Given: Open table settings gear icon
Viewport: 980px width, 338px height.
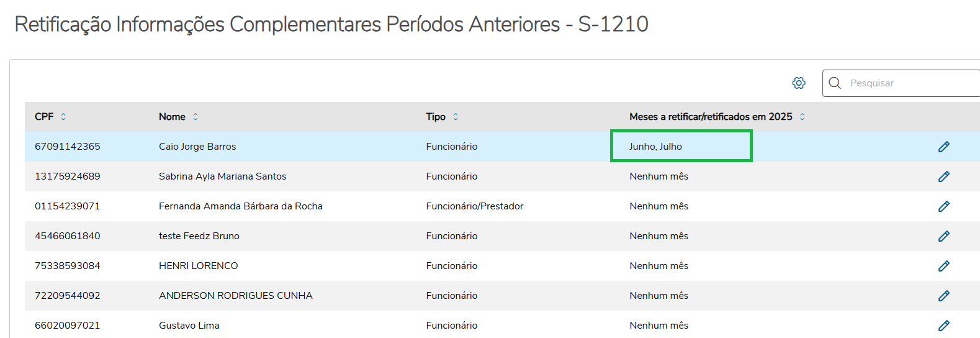Looking at the screenshot, I should (x=799, y=83).
